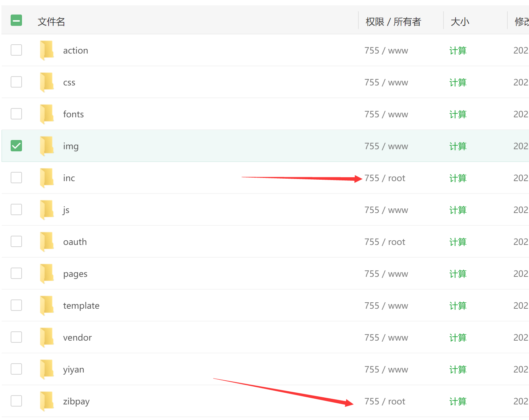Click the vendor folder icon
Screen dimensions: 529x420
(x=46, y=337)
